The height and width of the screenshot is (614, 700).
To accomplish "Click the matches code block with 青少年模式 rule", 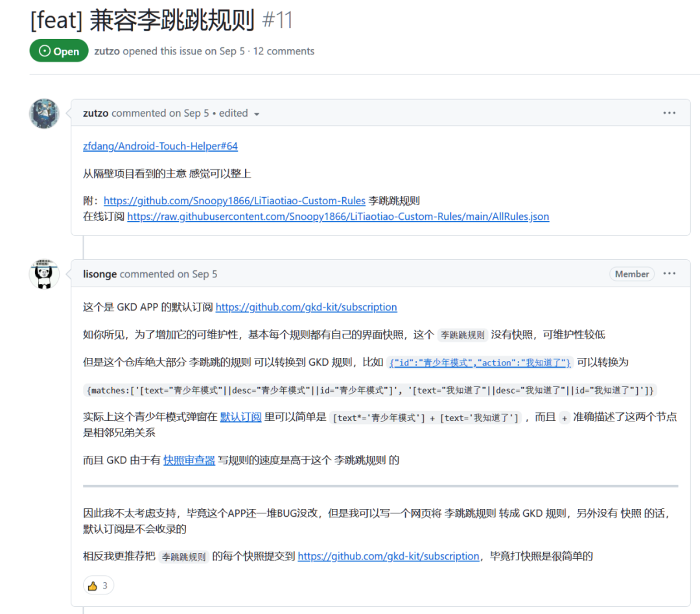I will [x=370, y=390].
